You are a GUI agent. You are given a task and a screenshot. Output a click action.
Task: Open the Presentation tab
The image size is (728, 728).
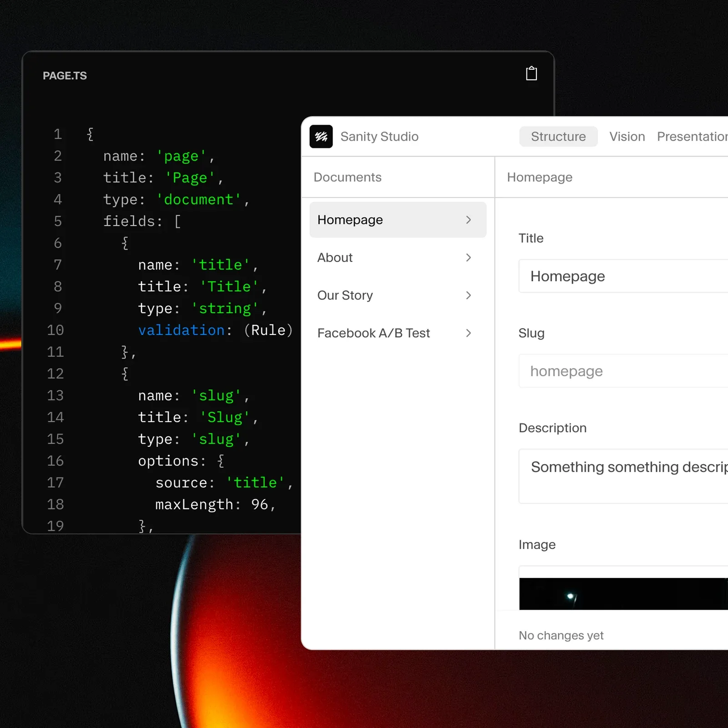point(692,136)
